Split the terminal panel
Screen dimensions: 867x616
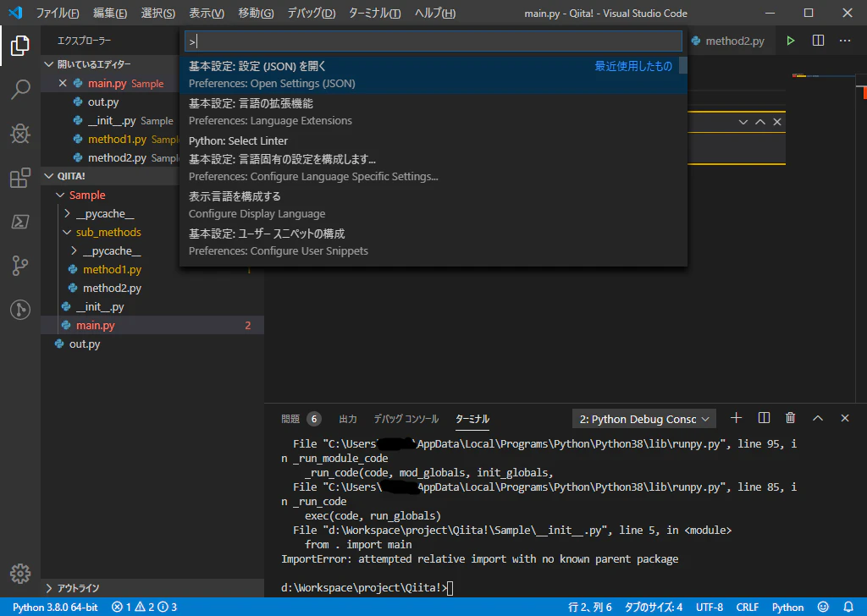(764, 418)
